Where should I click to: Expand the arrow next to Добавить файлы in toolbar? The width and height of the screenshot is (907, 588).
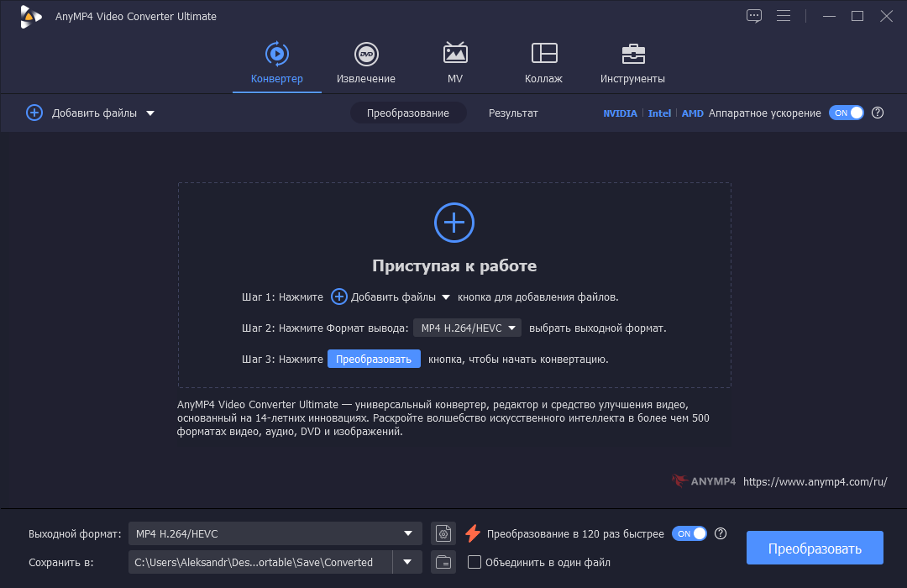(x=150, y=113)
